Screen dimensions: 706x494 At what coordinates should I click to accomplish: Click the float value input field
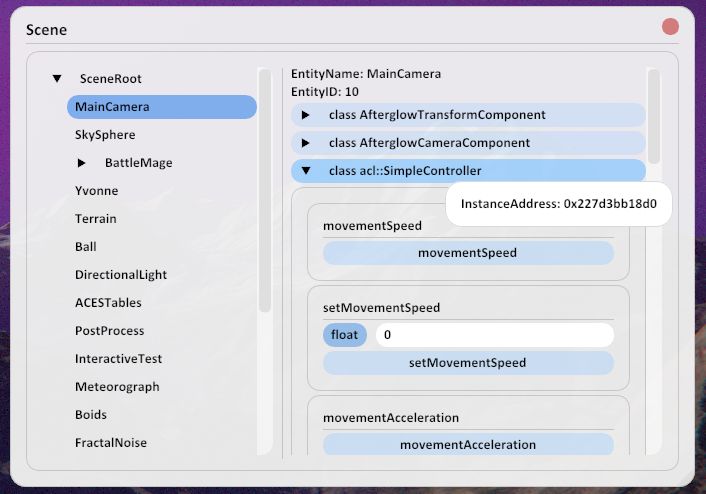pyautogui.click(x=494, y=335)
